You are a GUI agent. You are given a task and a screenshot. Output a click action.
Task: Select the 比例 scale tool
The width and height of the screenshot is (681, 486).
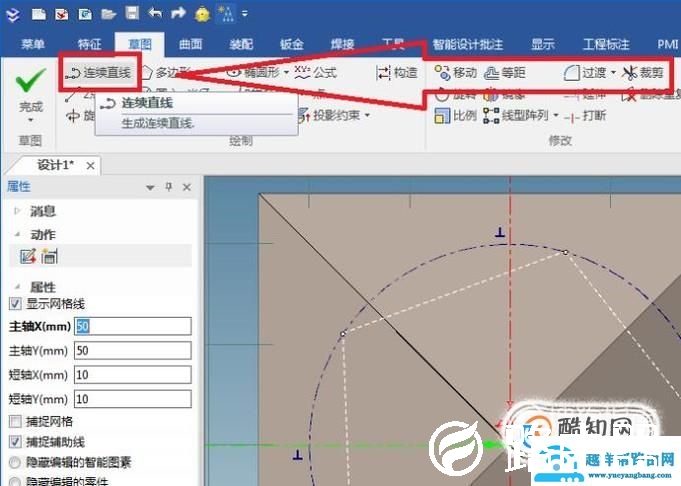456,116
